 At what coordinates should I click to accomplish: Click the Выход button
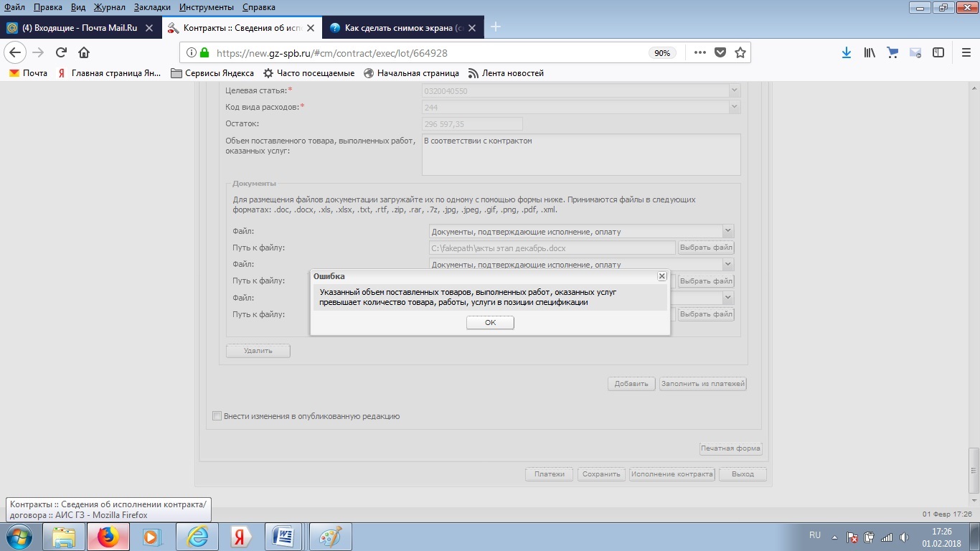click(x=743, y=474)
